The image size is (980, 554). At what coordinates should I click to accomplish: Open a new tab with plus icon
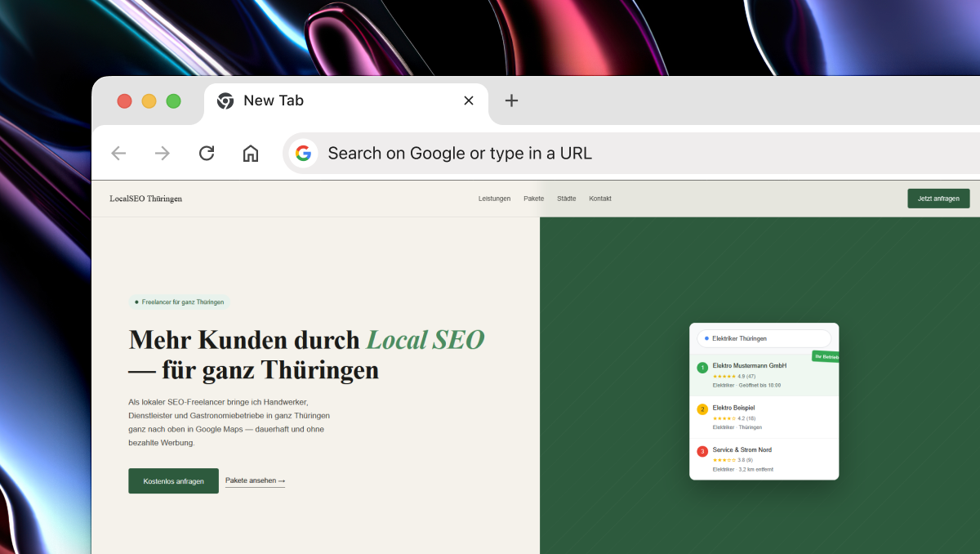click(x=511, y=101)
